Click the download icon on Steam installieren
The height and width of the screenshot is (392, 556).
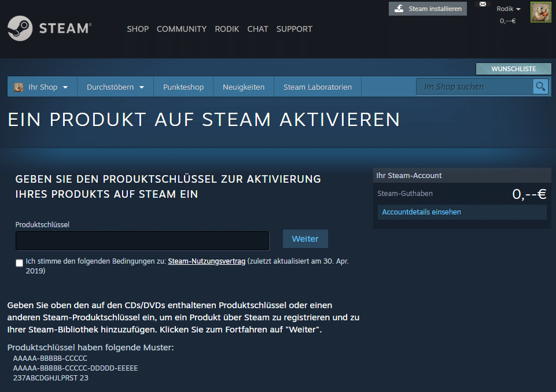[399, 9]
